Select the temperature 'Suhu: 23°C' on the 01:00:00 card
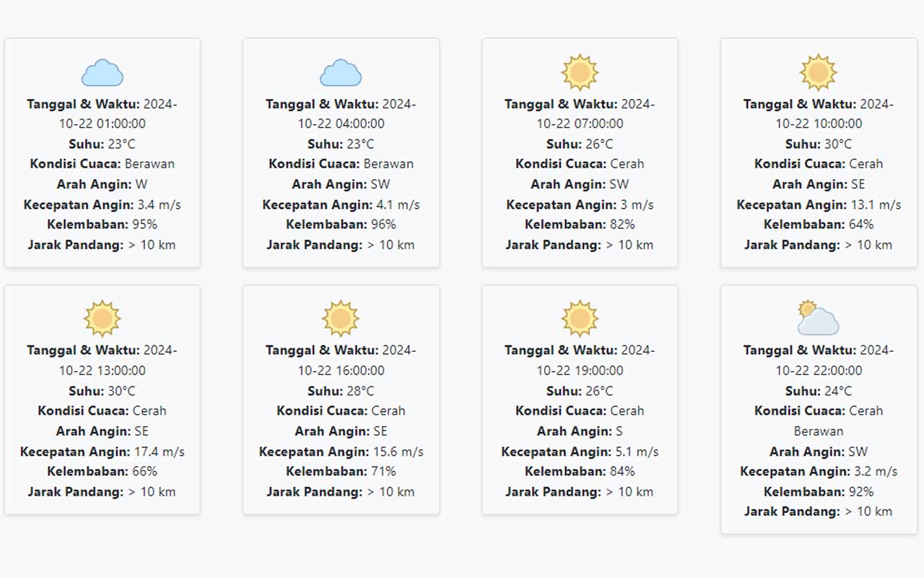924x578 pixels. pyautogui.click(x=103, y=144)
